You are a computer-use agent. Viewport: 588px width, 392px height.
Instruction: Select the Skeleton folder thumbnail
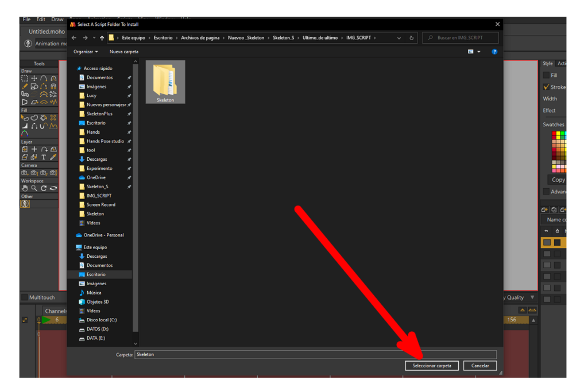click(x=165, y=82)
